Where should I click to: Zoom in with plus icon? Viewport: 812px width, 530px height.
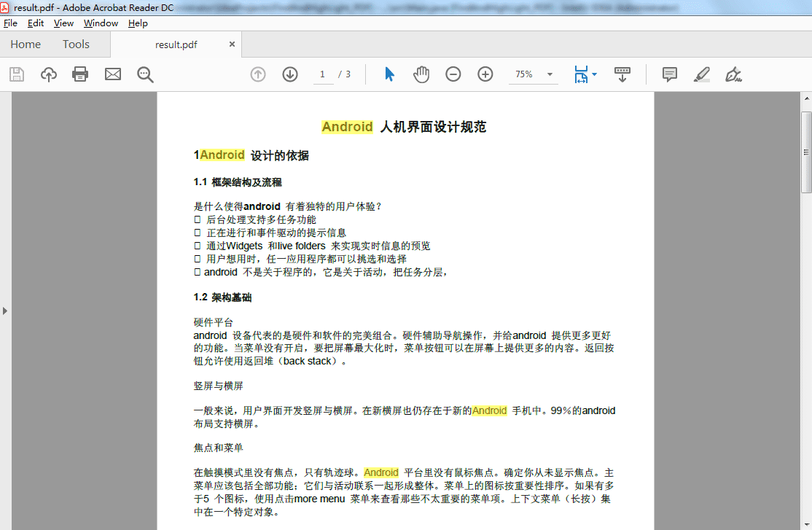[x=485, y=74]
